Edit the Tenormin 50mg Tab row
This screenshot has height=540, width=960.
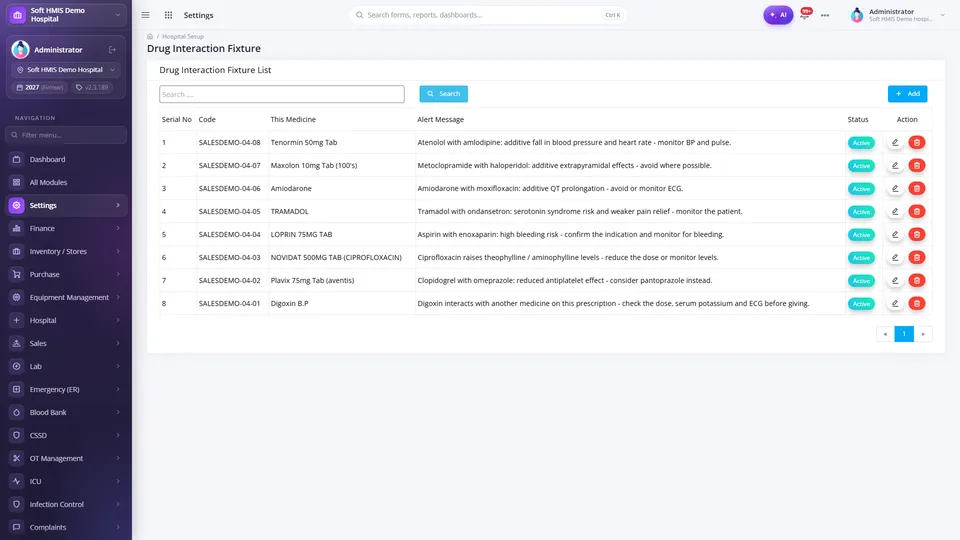point(895,143)
